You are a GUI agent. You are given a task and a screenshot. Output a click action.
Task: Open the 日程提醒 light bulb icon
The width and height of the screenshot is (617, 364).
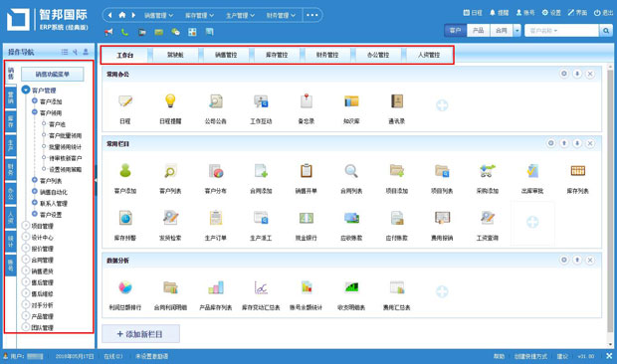click(x=170, y=101)
